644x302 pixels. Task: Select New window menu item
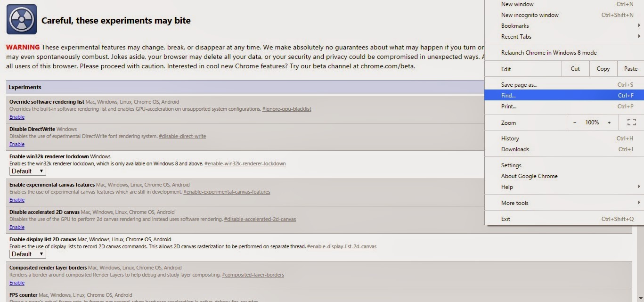click(564, 4)
